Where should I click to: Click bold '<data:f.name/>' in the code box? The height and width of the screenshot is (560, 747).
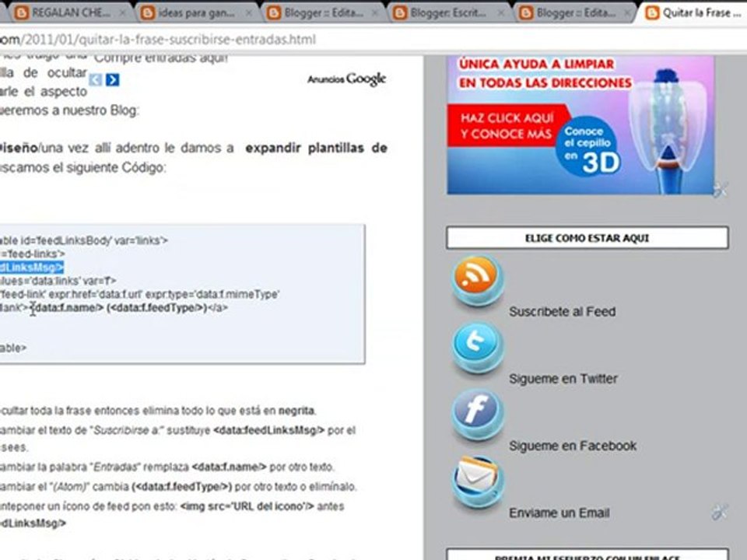[68, 308]
